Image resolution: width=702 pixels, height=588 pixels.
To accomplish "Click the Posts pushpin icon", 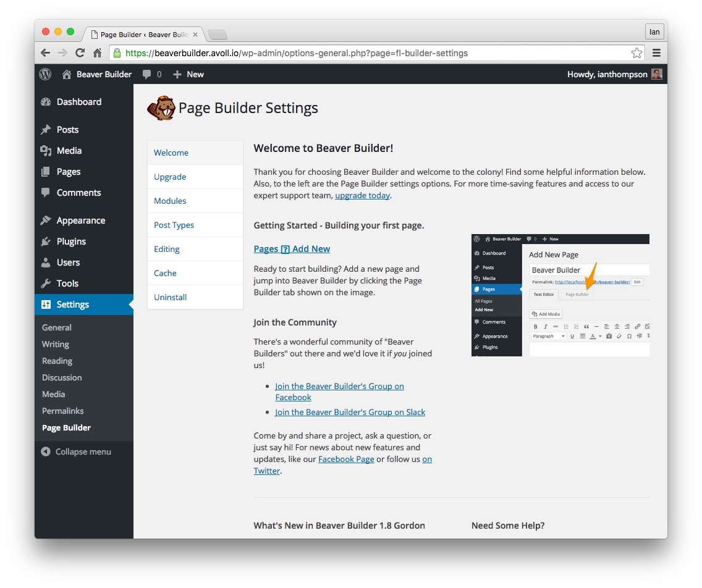I will click(46, 129).
